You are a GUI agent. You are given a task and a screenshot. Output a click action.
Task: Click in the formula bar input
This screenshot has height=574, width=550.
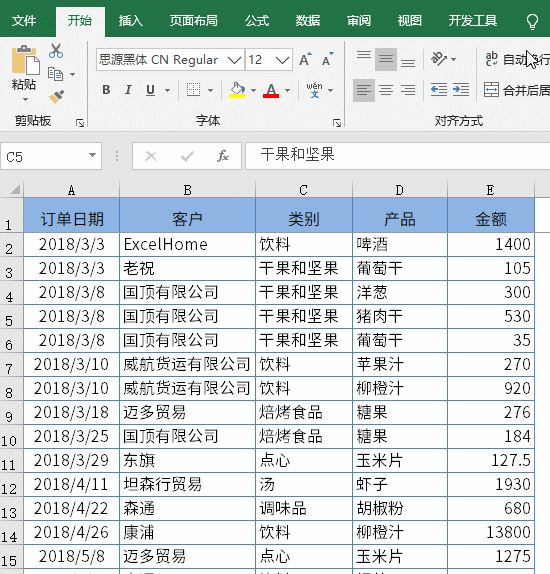398,156
